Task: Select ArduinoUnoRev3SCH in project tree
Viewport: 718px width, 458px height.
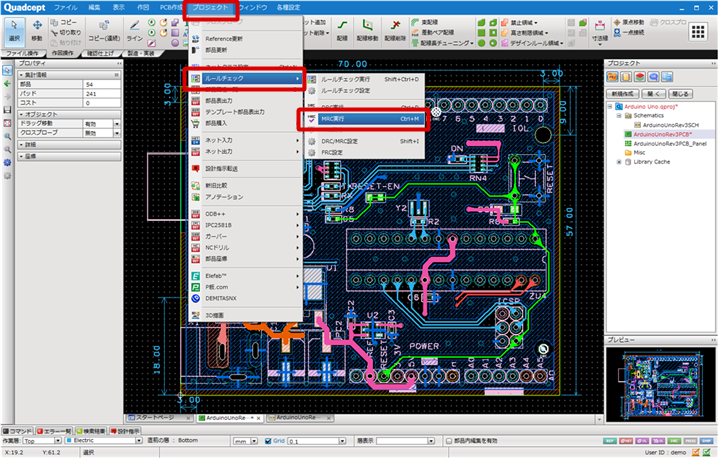Action: [670, 125]
